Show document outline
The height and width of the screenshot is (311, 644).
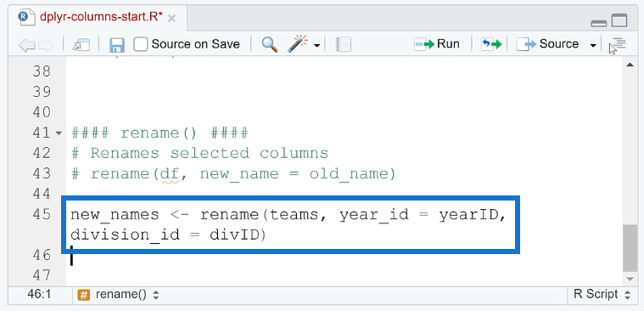[619, 44]
